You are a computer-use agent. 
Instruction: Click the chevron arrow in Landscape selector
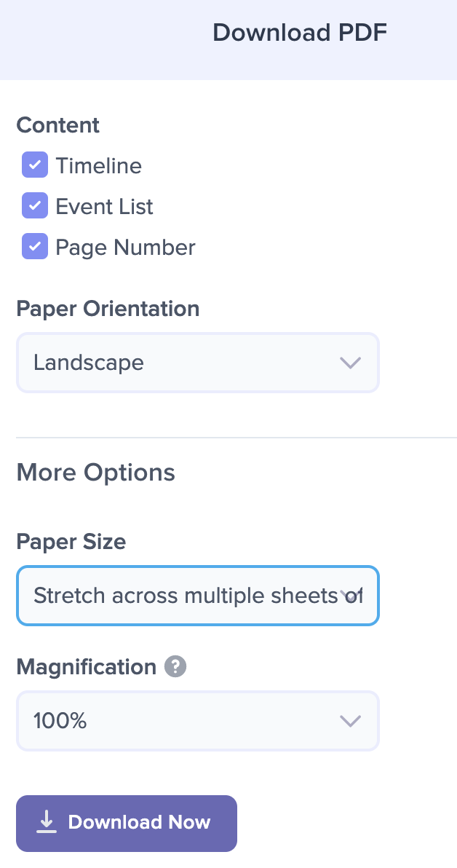350,363
